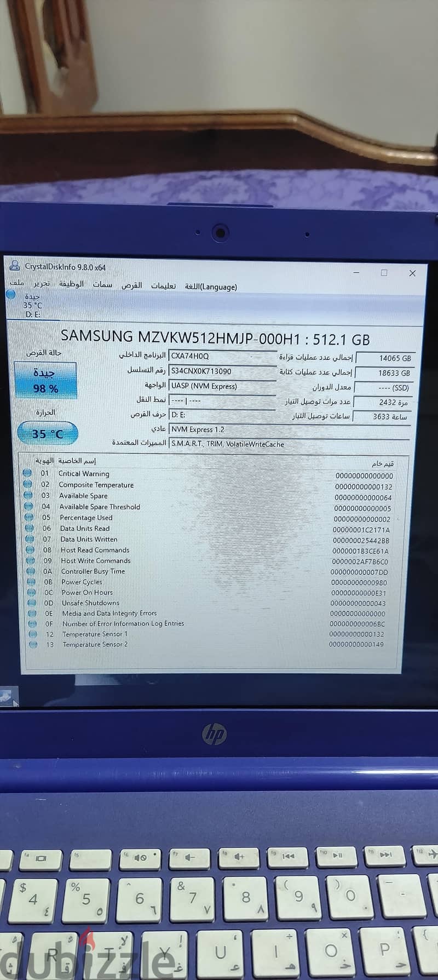Click raw value 00000000000132 of Composite Temperature
This screenshot has width=438, height=980.
[x=364, y=486]
